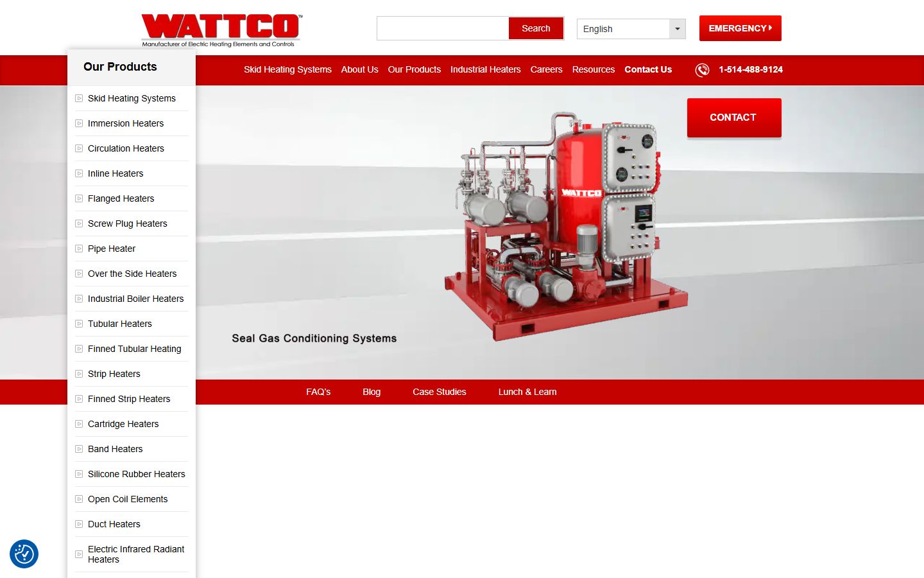This screenshot has height=578, width=924.
Task: Open the Resources menu item
Action: pyautogui.click(x=594, y=69)
